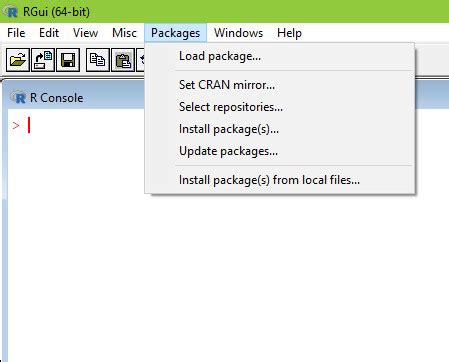Choose Load package... from the menu
The height and width of the screenshot is (362, 449).
[x=280, y=56]
